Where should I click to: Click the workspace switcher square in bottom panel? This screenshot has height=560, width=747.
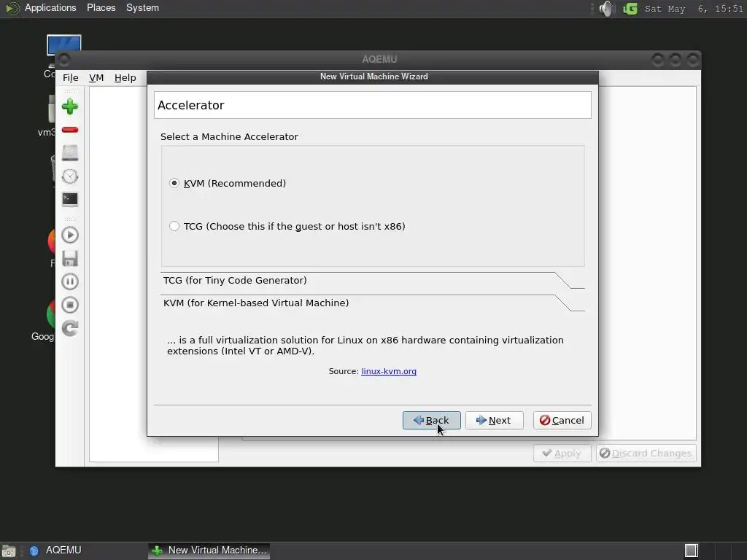point(692,551)
